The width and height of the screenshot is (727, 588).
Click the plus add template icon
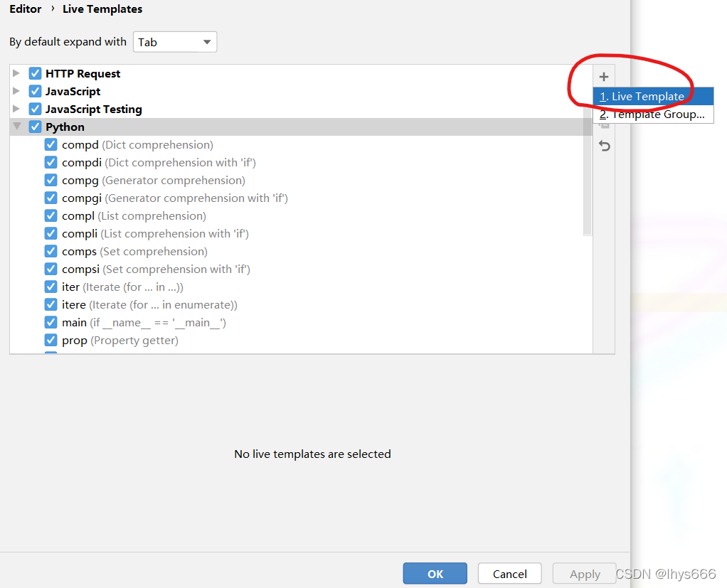[x=604, y=77]
